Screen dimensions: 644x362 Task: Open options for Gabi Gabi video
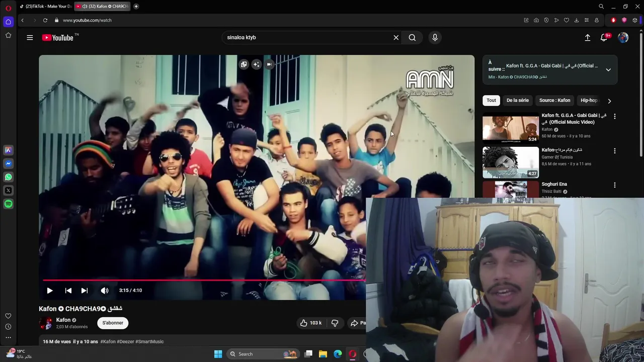(x=614, y=116)
